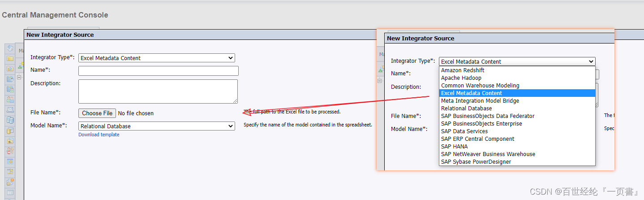
Task: Open the Integrator Type dropdown in left dialog
Action: pos(157,58)
